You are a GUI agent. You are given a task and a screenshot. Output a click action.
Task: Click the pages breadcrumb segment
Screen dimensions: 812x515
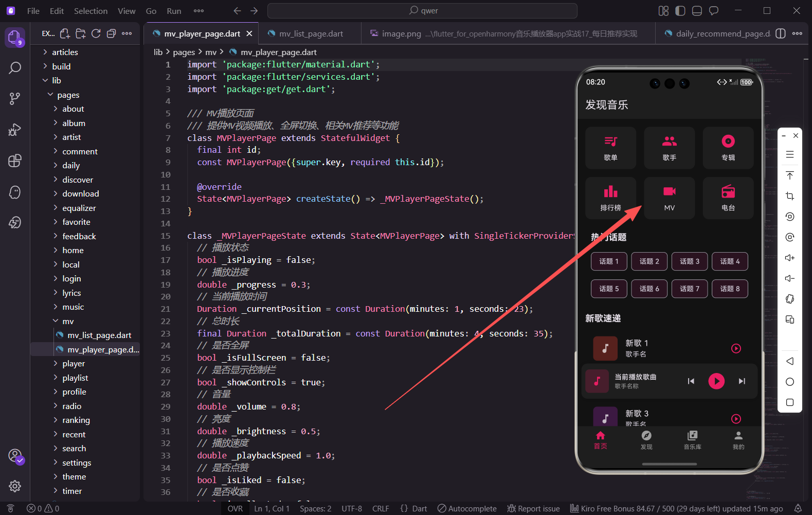coord(184,52)
